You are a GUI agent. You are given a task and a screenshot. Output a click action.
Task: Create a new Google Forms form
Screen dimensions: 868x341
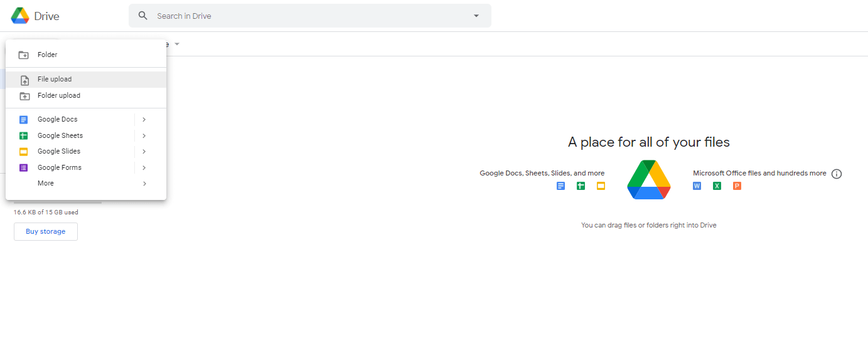click(x=70, y=167)
